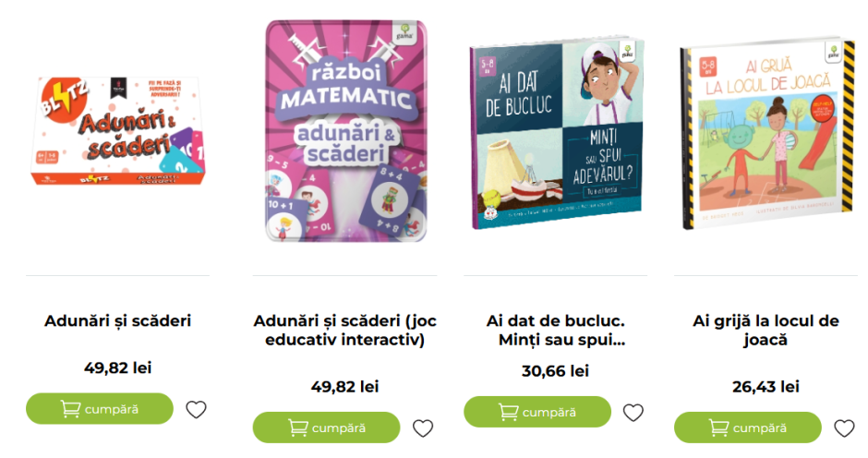
Task: Buy Blitz Adunări și scăderi via cumpără
Action: point(100,409)
